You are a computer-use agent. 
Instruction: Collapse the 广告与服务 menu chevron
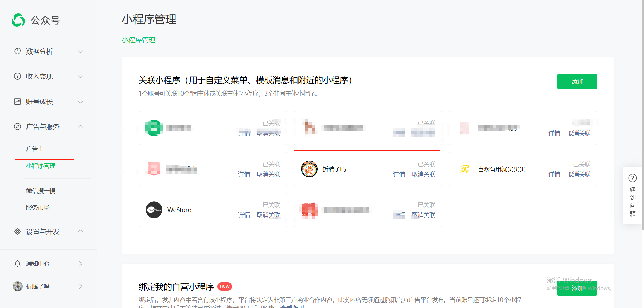pyautogui.click(x=80, y=126)
